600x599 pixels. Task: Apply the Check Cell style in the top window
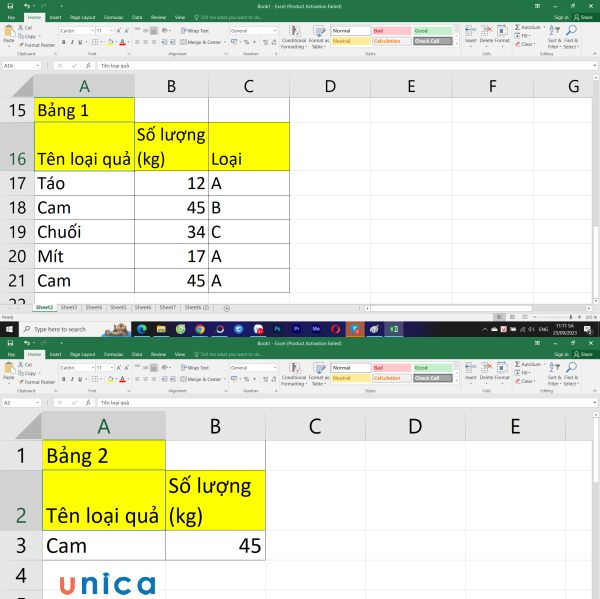(433, 41)
